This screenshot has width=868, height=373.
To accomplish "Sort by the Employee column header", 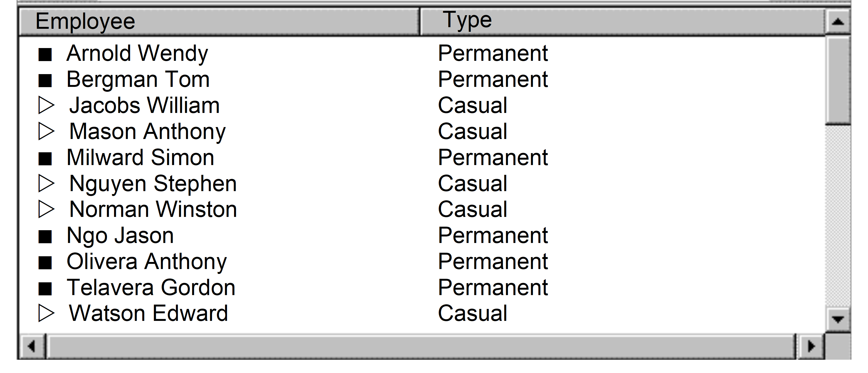I will click(219, 21).
